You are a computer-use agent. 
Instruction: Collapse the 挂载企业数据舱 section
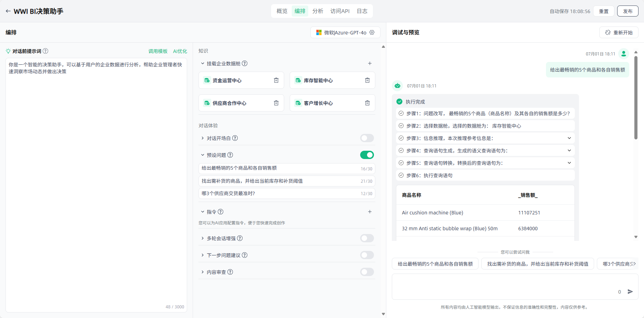pyautogui.click(x=203, y=63)
